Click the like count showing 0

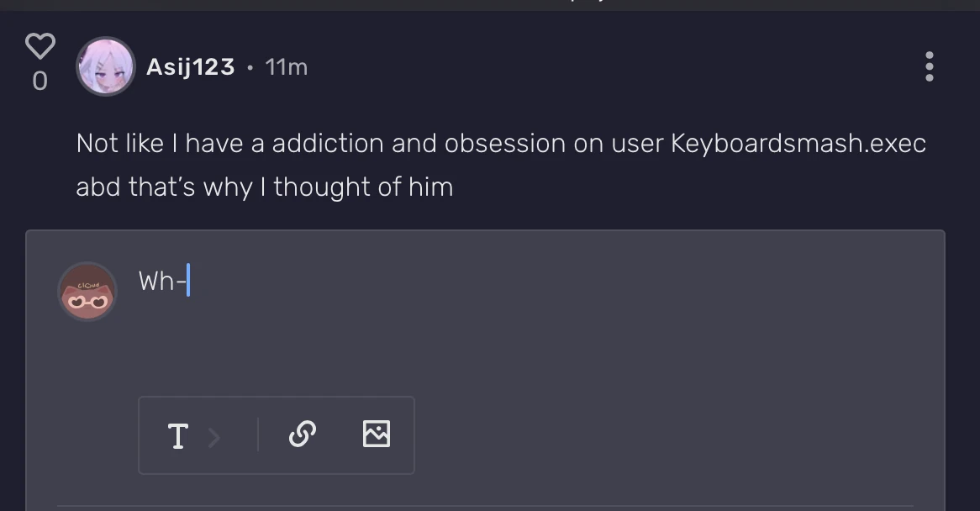(40, 82)
